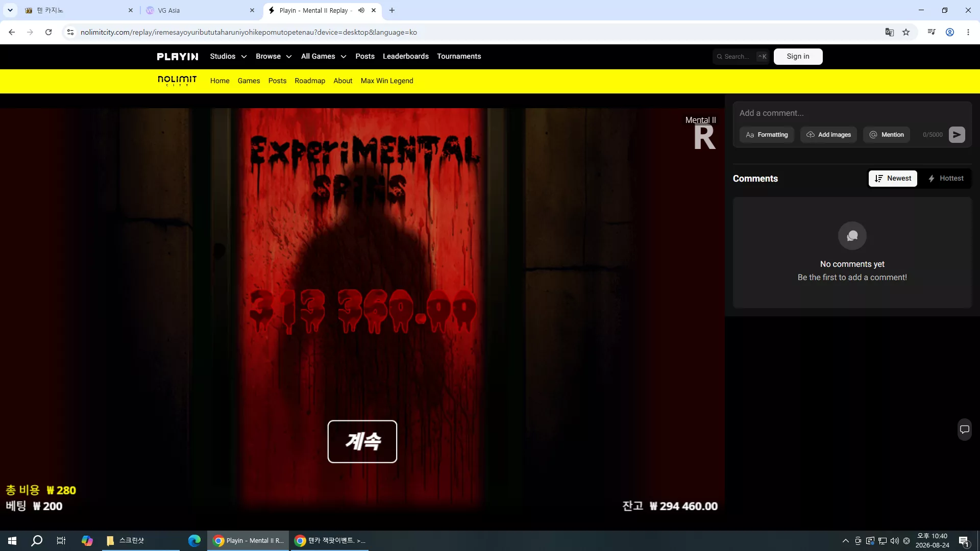Open Nolimit City Roadmap tab
The width and height of the screenshot is (980, 551).
click(310, 81)
